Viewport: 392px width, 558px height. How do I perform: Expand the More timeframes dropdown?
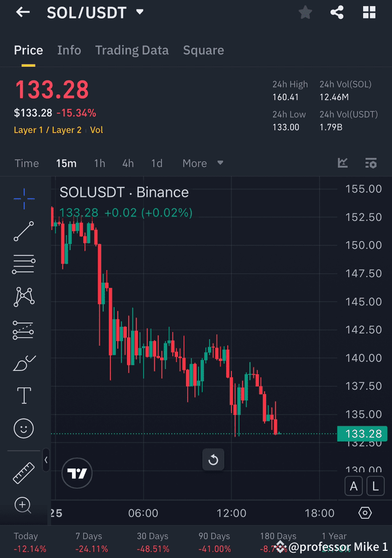[x=201, y=163]
